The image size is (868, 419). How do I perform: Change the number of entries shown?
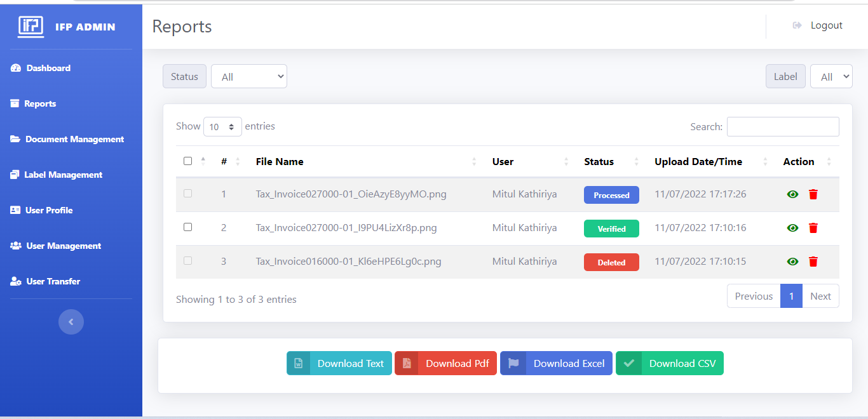(x=222, y=127)
